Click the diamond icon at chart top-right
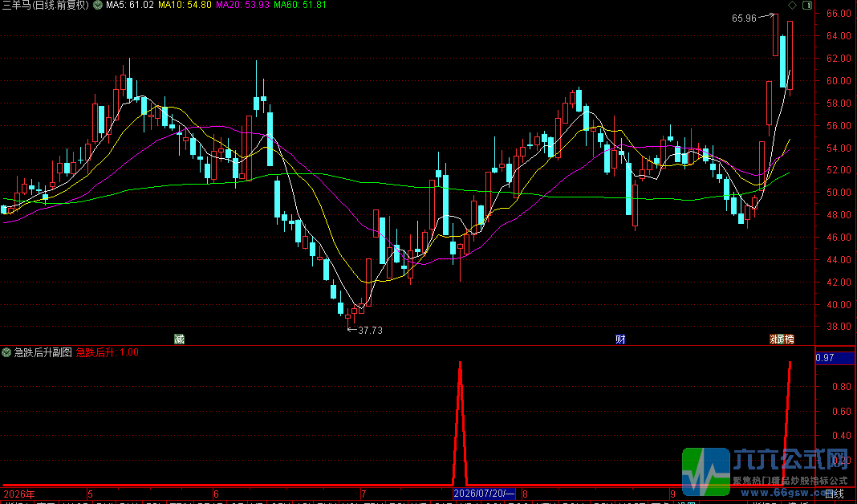857x504 pixels. pos(792,5)
